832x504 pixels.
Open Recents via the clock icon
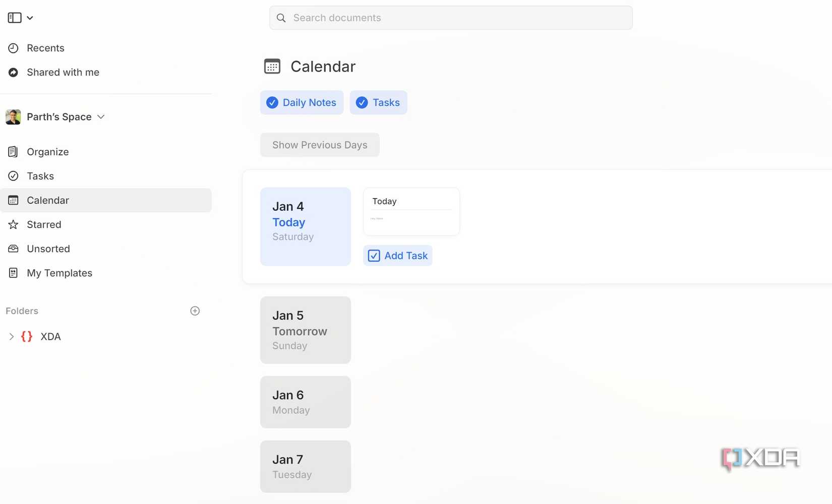[x=13, y=47]
